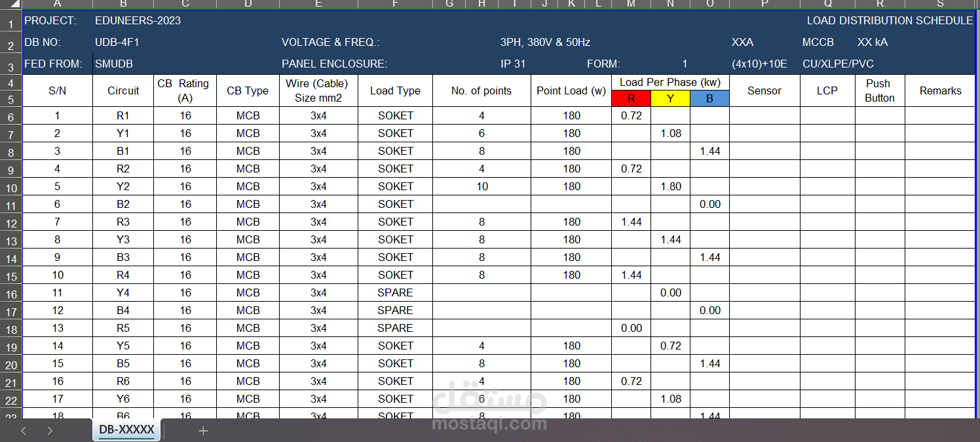This screenshot has width=980, height=442.
Task: Click the No. of points heading
Action: pyautogui.click(x=481, y=90)
